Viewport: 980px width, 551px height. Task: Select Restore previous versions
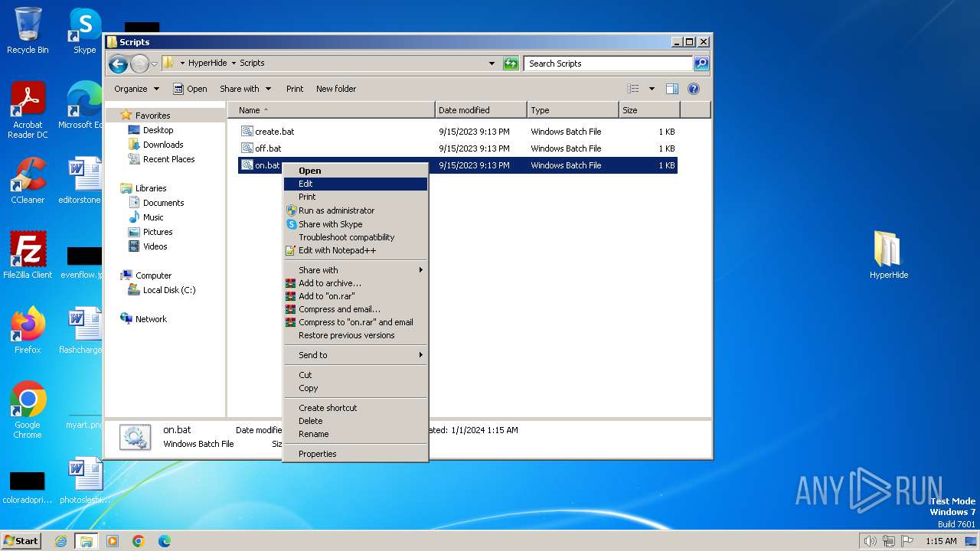pyautogui.click(x=355, y=335)
